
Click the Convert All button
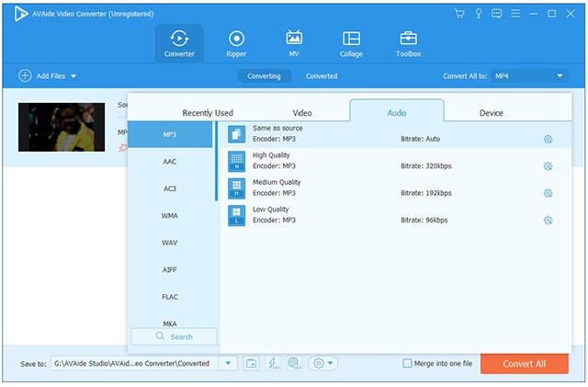[x=525, y=364]
